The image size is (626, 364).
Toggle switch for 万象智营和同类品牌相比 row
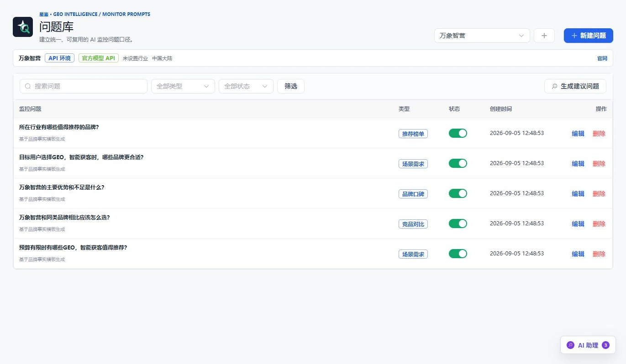tap(458, 224)
